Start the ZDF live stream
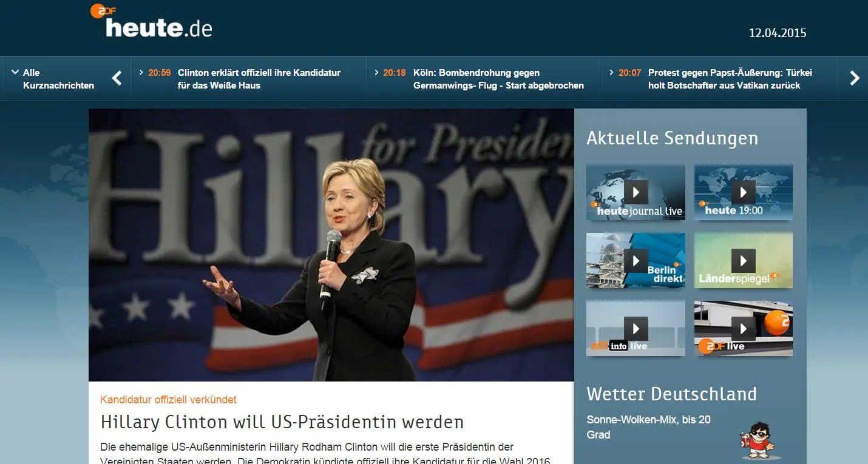 pyautogui.click(x=743, y=328)
